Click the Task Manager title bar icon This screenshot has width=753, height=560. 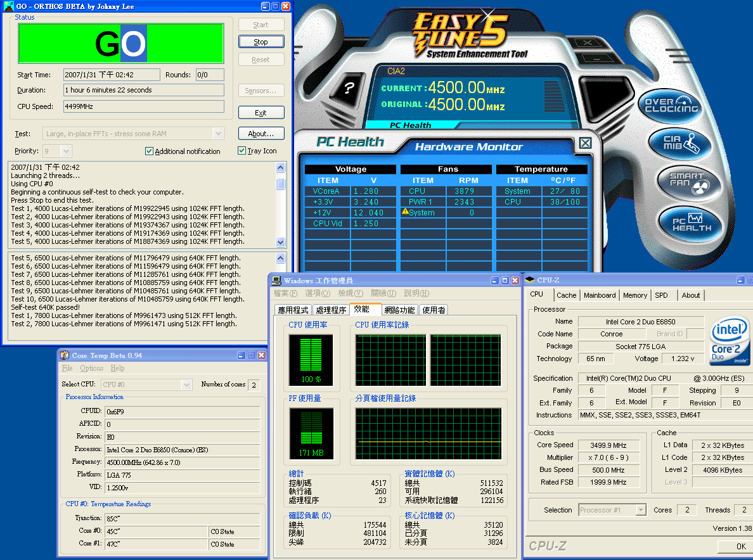[x=276, y=280]
